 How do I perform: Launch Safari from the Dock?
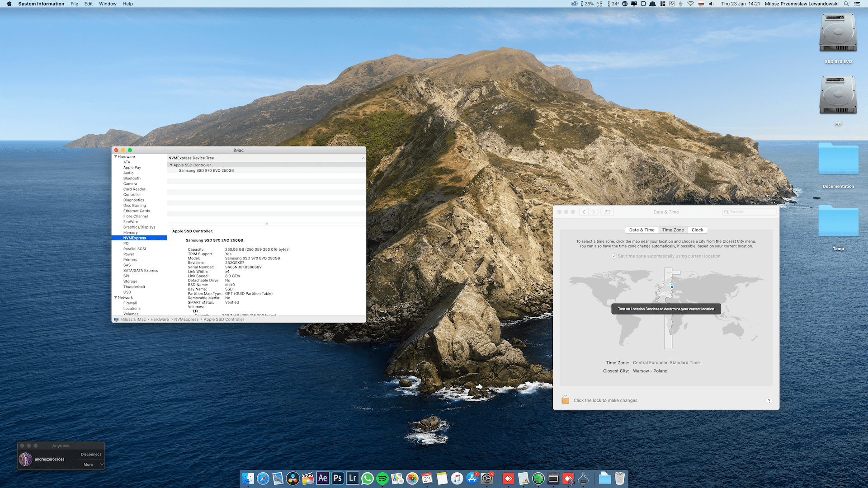[x=263, y=478]
